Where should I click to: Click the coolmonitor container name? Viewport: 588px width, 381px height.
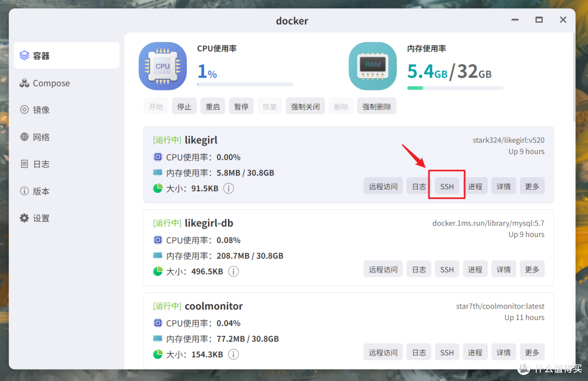tap(214, 306)
